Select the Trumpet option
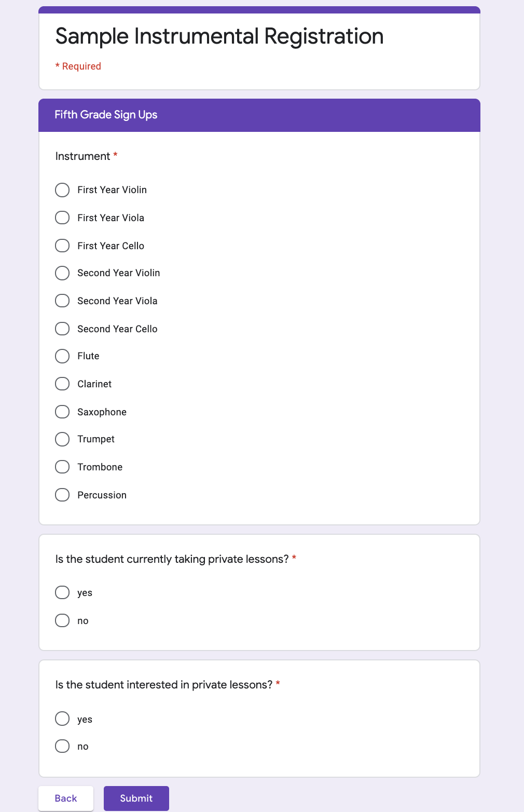 click(x=62, y=439)
